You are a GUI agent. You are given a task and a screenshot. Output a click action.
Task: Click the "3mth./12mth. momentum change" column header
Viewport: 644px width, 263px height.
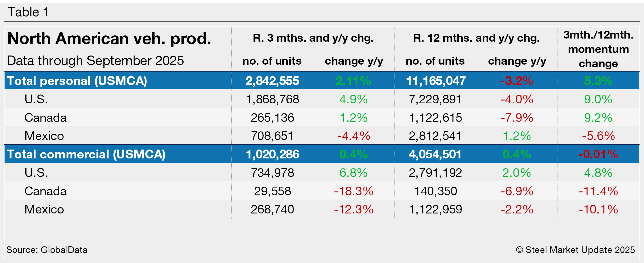click(x=598, y=49)
